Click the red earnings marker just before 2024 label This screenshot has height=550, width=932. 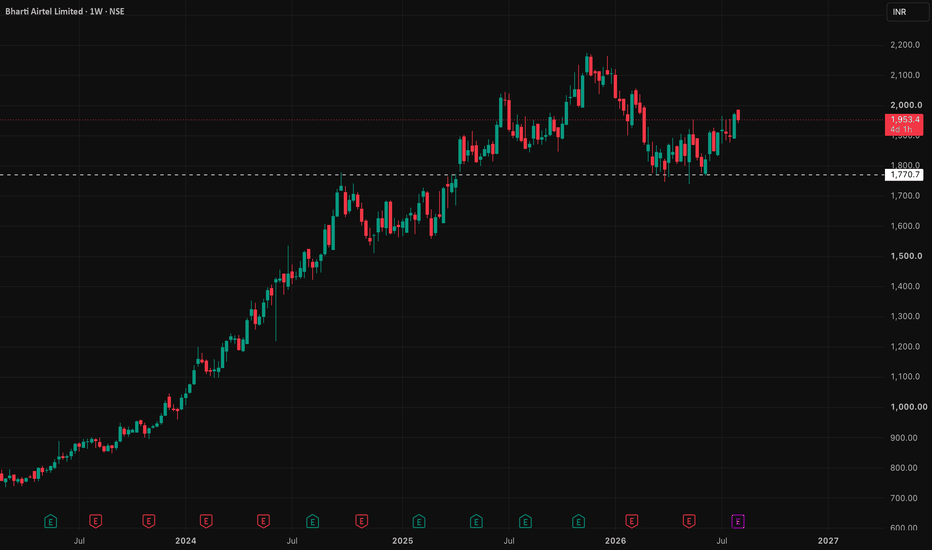point(149,521)
